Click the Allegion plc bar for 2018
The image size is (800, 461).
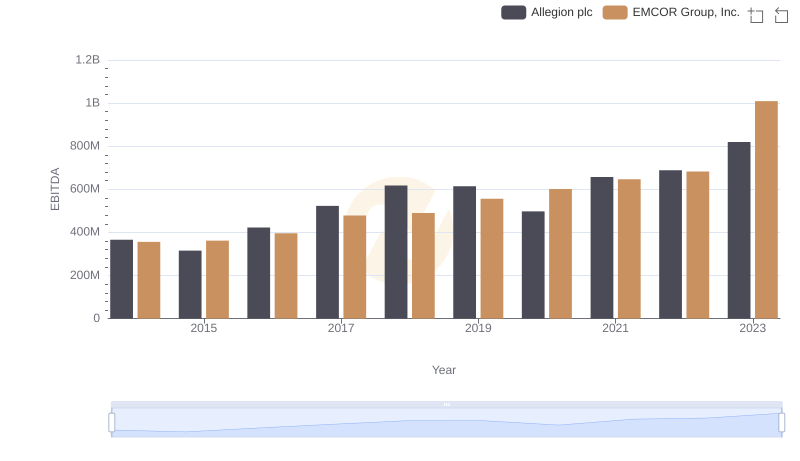[x=396, y=252]
